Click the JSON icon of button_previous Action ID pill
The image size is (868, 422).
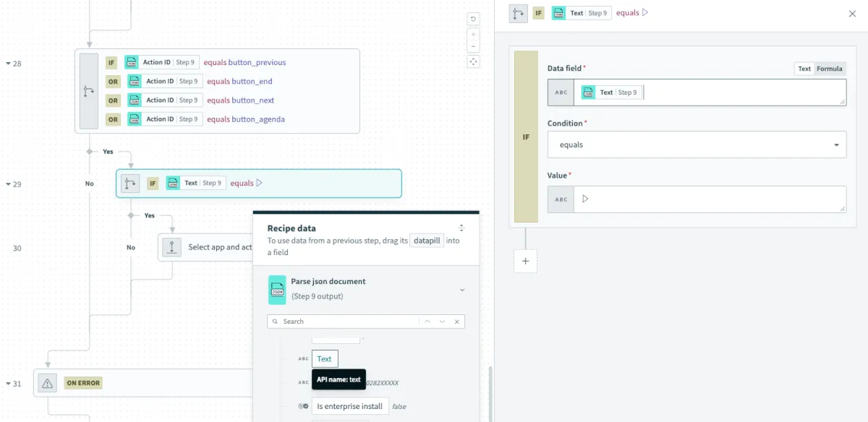point(131,62)
